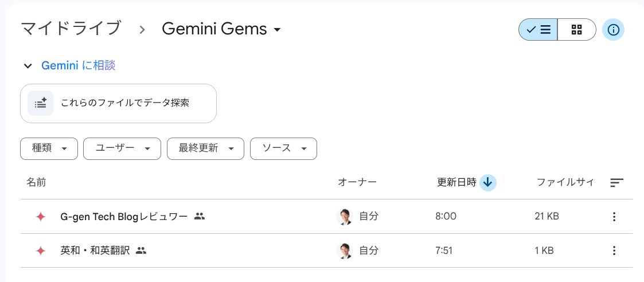Click shared icon next to G-gen Tech Blogレビュワー
This screenshot has width=644, height=282.
pos(200,217)
